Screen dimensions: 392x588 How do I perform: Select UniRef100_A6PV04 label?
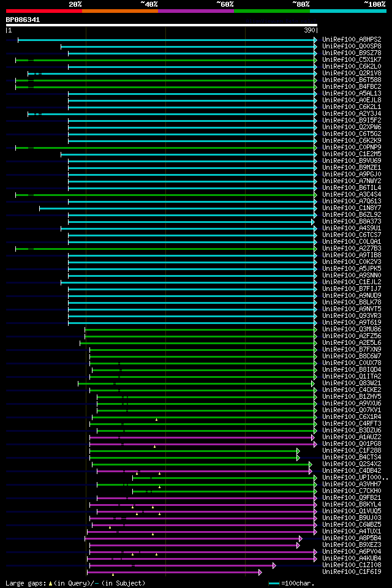pyautogui.click(x=352, y=552)
